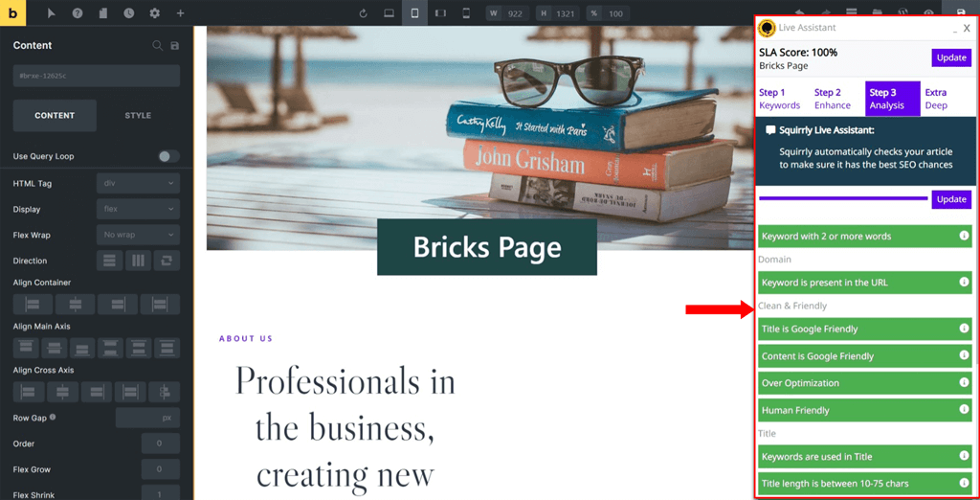This screenshot has height=500, width=980.
Task: Click the Row Gap input field
Action: pyautogui.click(x=147, y=418)
